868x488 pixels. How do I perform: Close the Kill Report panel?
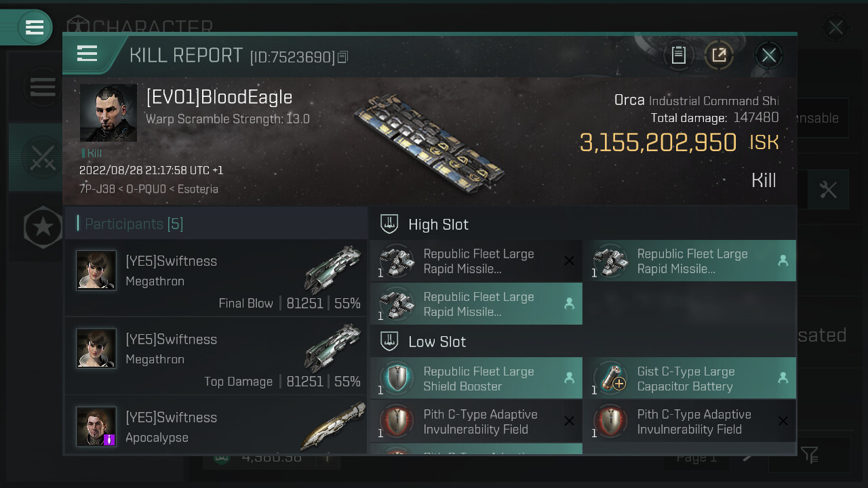(x=768, y=55)
